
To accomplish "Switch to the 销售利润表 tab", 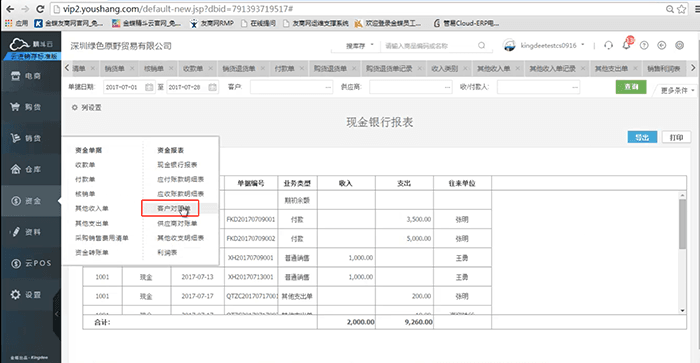I will tap(663, 68).
